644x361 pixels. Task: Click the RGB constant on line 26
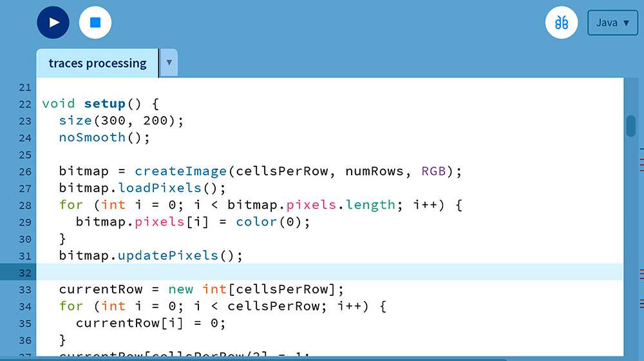433,171
